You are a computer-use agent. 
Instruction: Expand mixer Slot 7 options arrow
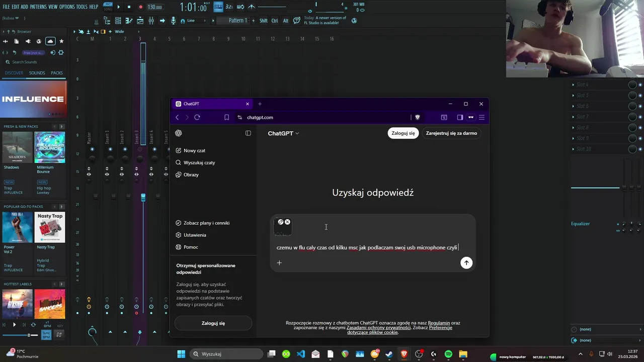[x=573, y=117]
